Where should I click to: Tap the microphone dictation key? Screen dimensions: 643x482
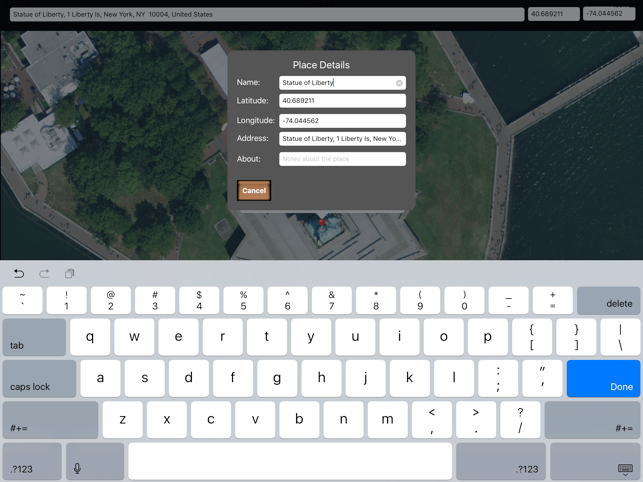95,461
